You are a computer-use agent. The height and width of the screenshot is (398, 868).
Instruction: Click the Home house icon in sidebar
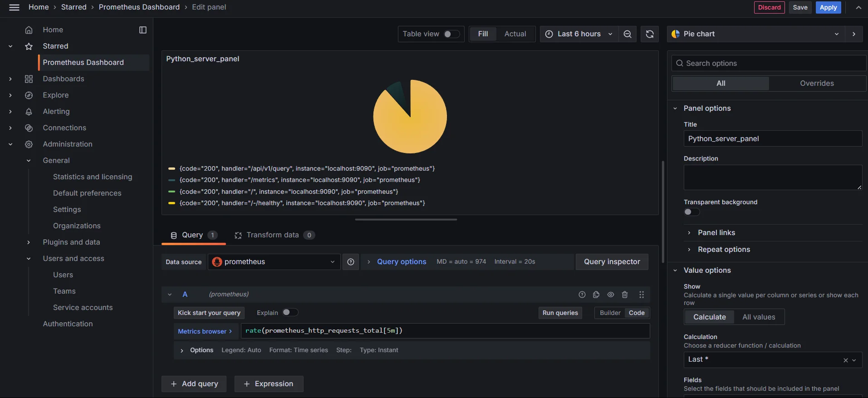[29, 30]
